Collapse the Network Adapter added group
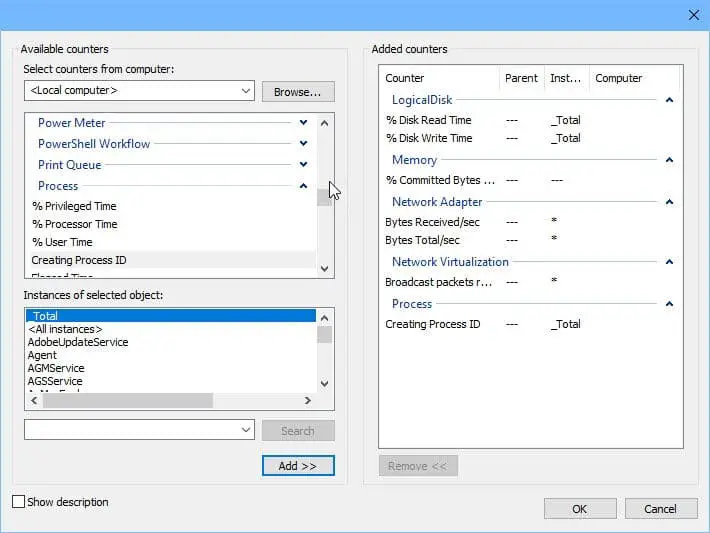The image size is (710, 533). [x=669, y=202]
